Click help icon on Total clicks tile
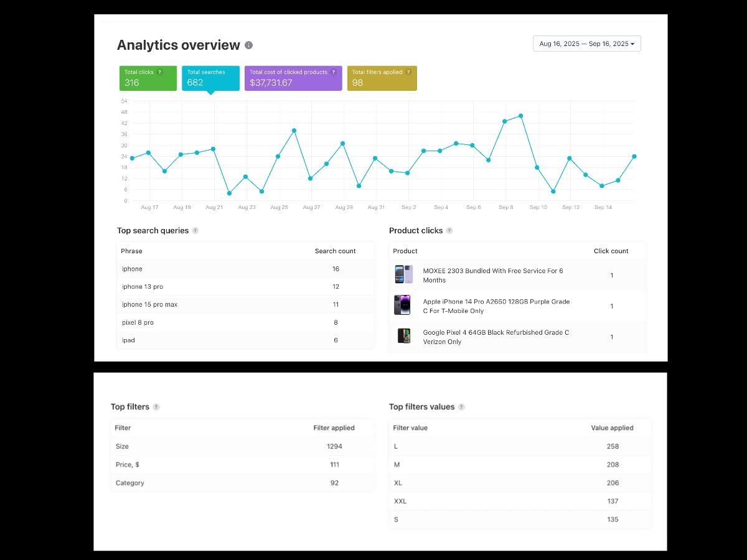 click(160, 72)
